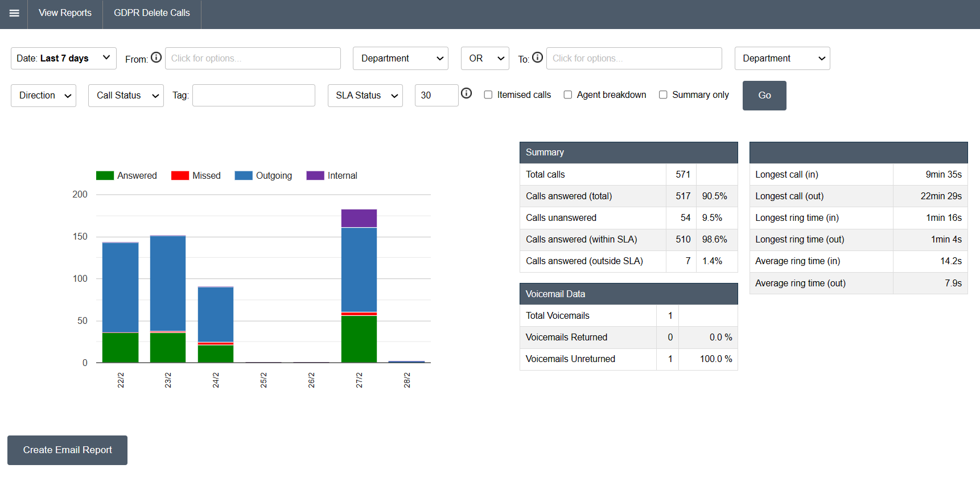980x485 pixels.
Task: Click the blue Outgoing bar segment for 23/2
Action: (168, 283)
